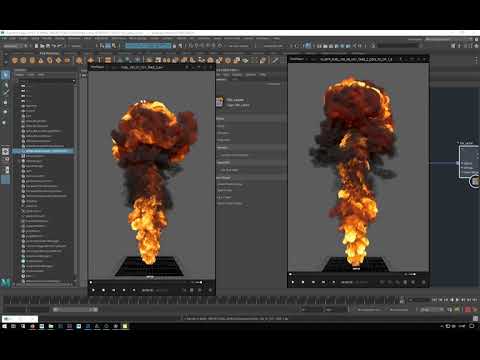
Task: Select the node in the Node Editor
Action: [x=469, y=162]
